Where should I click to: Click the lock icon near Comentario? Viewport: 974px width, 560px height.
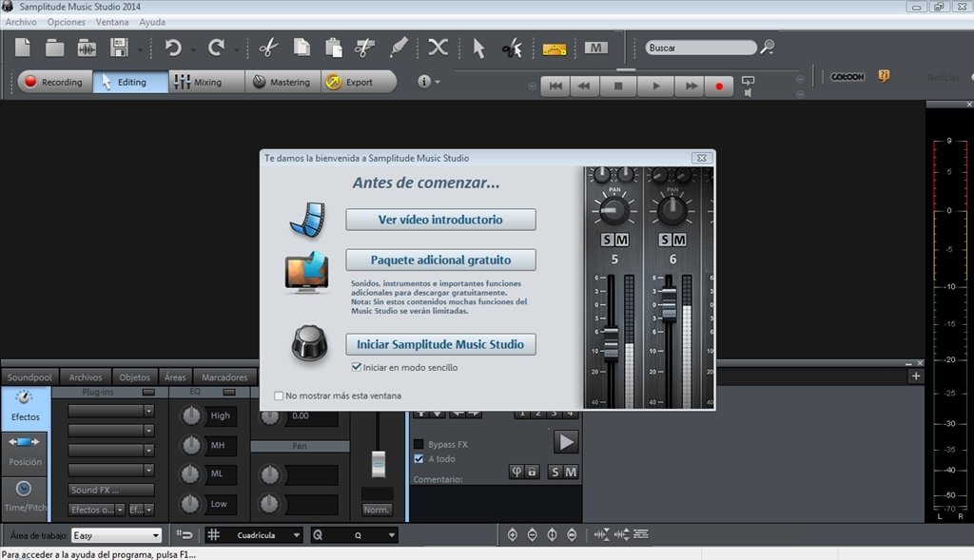pos(532,472)
